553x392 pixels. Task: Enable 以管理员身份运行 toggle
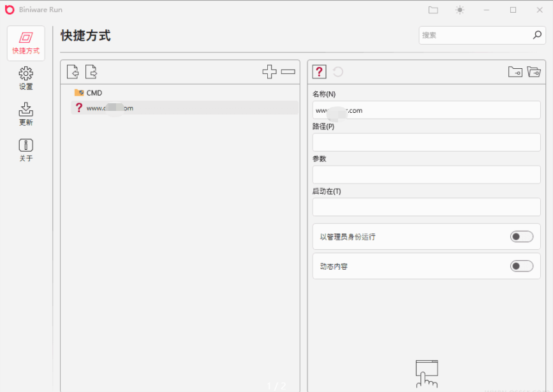click(x=521, y=236)
